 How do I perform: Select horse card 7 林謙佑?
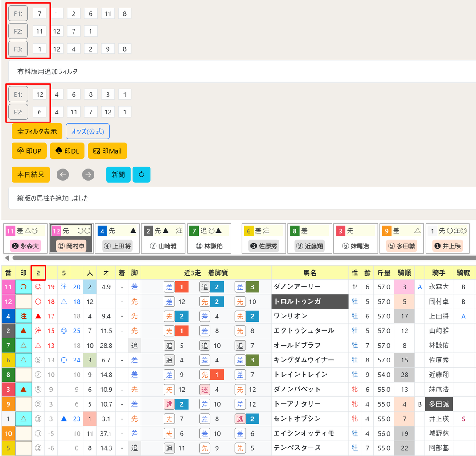209,239
